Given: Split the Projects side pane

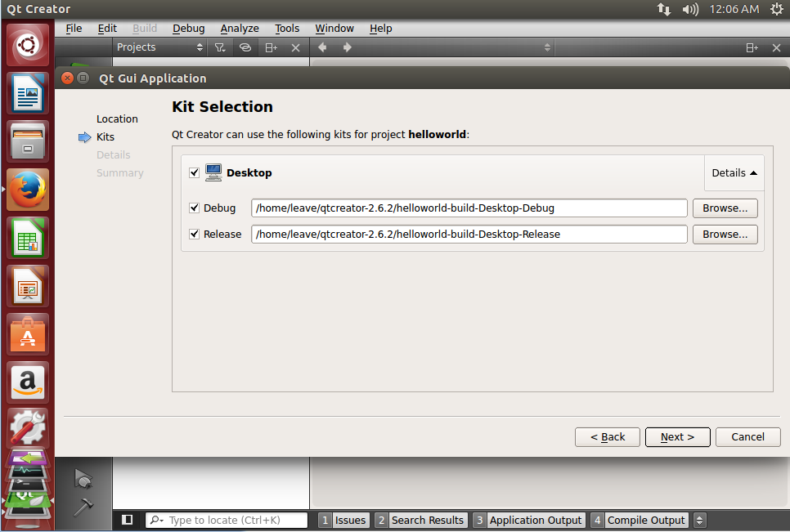Looking at the screenshot, I should [x=271, y=47].
